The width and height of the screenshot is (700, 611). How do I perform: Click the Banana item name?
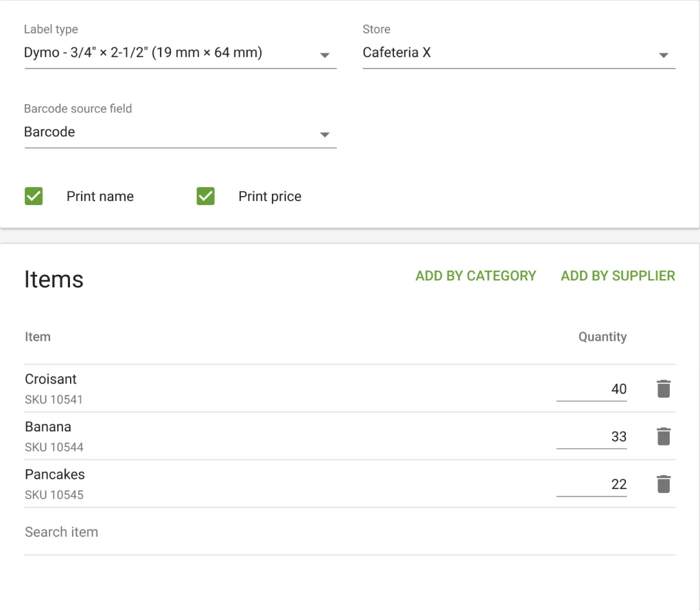coord(48,427)
